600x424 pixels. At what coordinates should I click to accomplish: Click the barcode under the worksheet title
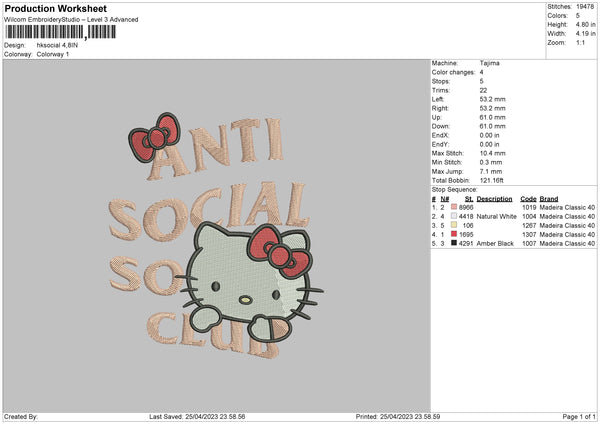pos(45,33)
